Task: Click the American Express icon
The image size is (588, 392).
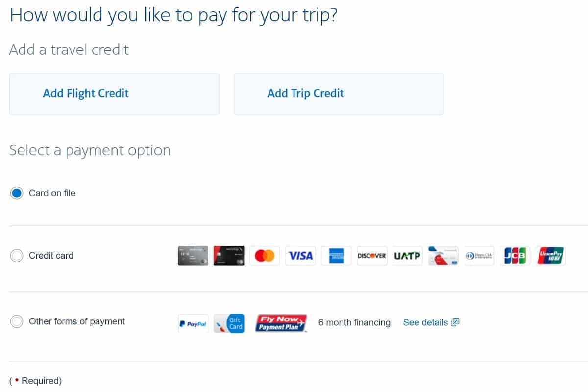Action: pyautogui.click(x=336, y=256)
